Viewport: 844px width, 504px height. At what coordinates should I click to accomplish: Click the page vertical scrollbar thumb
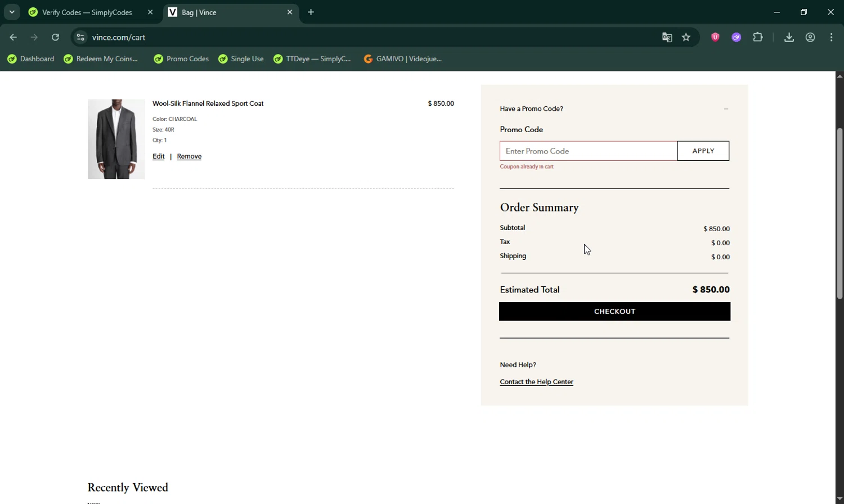tap(839, 214)
